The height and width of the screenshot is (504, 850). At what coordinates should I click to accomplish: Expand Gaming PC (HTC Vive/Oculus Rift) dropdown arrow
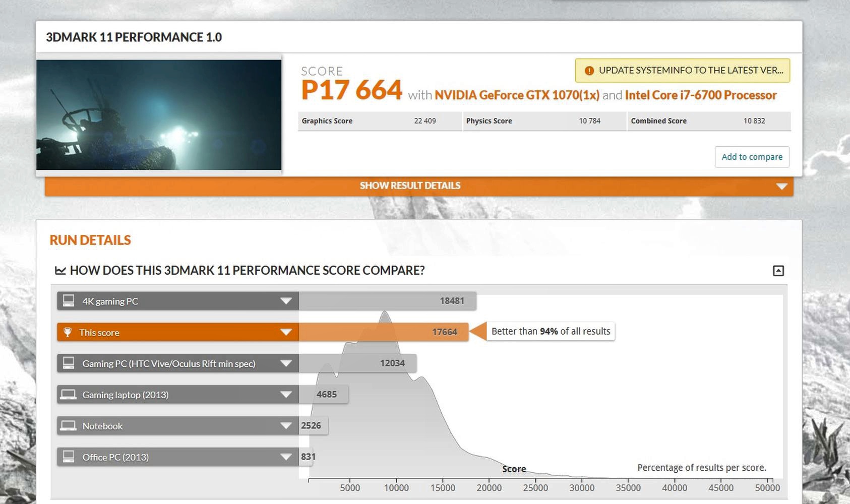pos(286,363)
